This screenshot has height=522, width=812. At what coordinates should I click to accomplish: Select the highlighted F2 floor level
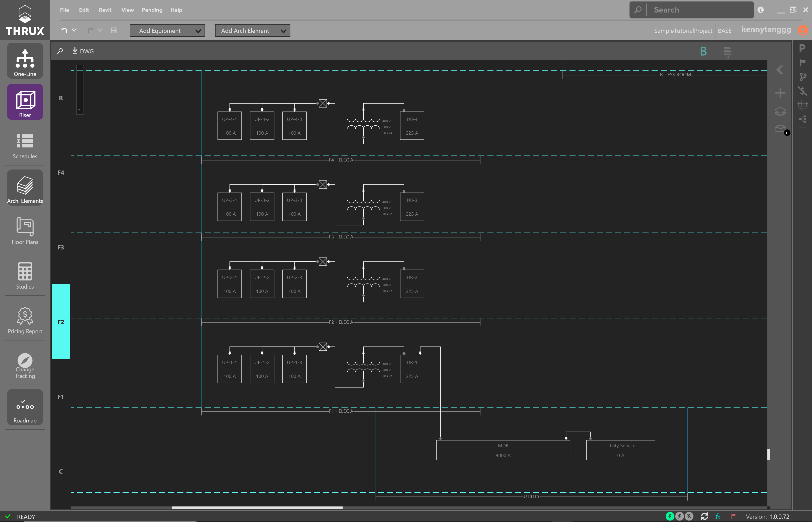pos(61,322)
